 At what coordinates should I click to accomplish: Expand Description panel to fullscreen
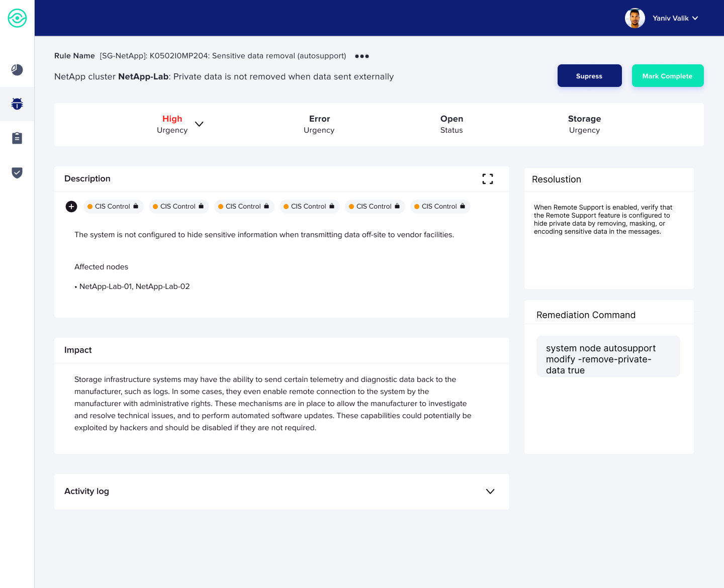pos(488,179)
